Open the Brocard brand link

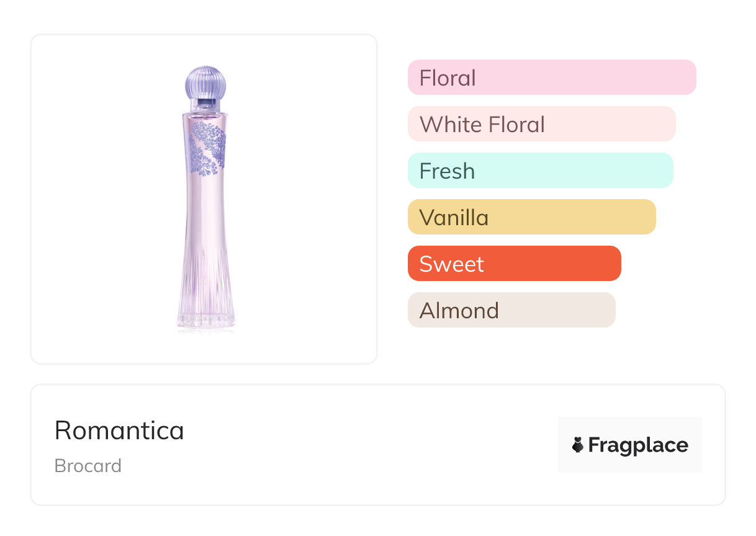pos(88,466)
